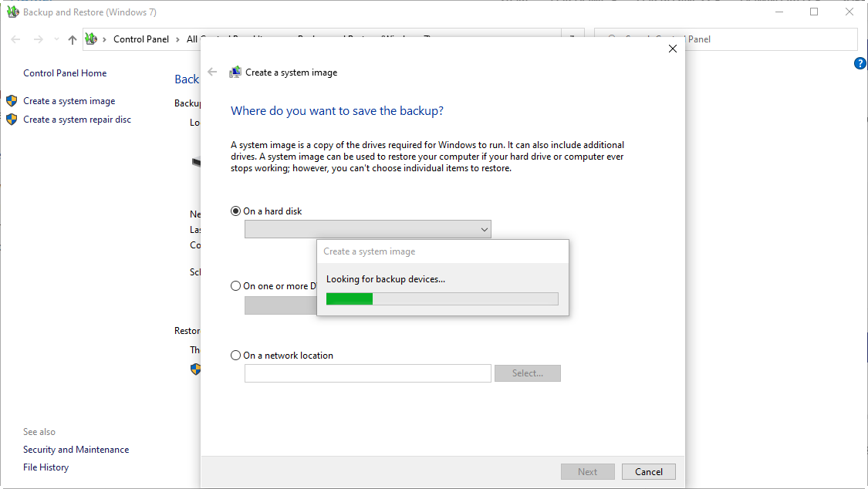The width and height of the screenshot is (868, 489).
Task: Go forward with the Explorer forward arrow
Action: pyautogui.click(x=39, y=39)
